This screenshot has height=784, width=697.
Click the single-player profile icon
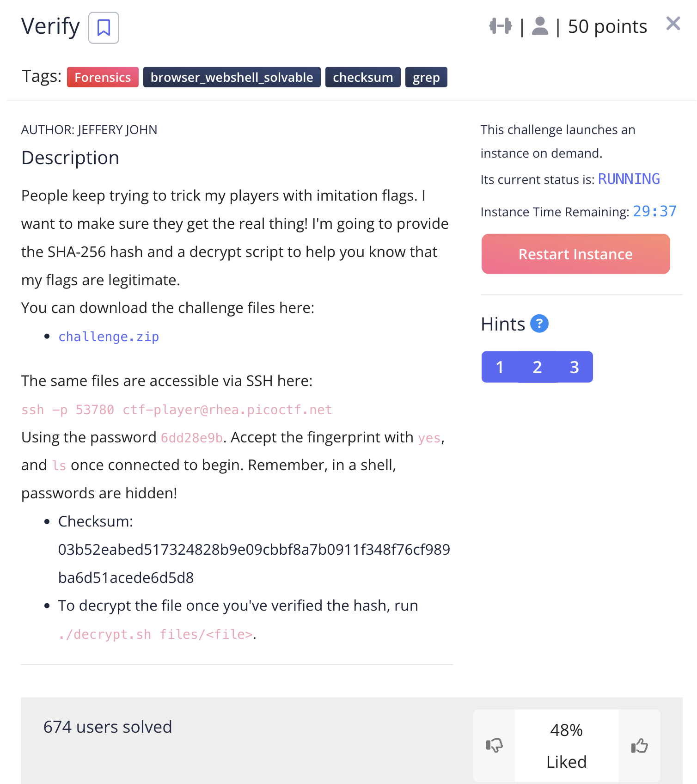[x=540, y=27]
